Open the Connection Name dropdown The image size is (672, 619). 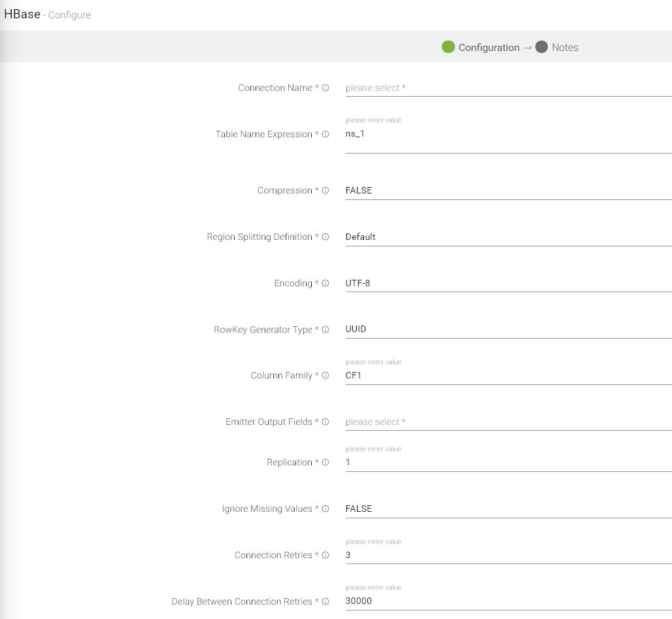pos(507,88)
